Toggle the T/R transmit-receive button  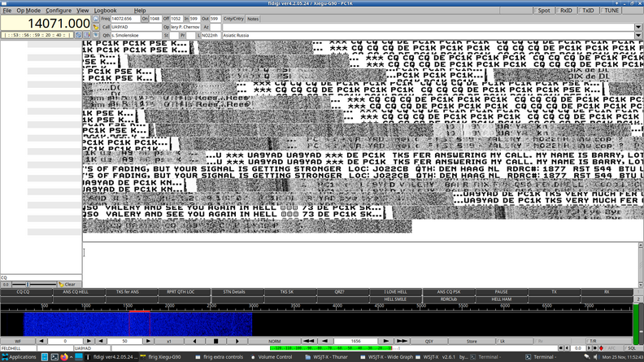(608, 341)
